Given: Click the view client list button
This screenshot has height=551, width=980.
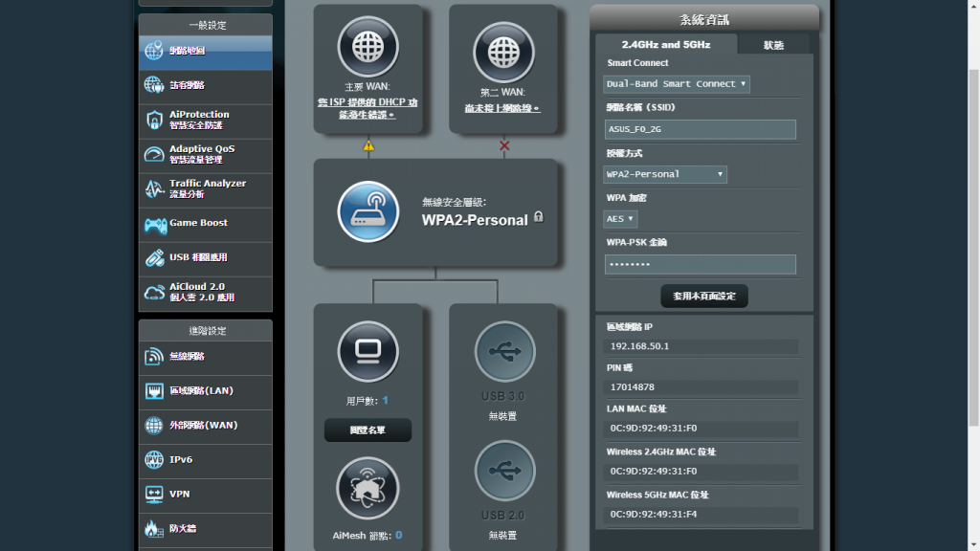Looking at the screenshot, I should [367, 430].
